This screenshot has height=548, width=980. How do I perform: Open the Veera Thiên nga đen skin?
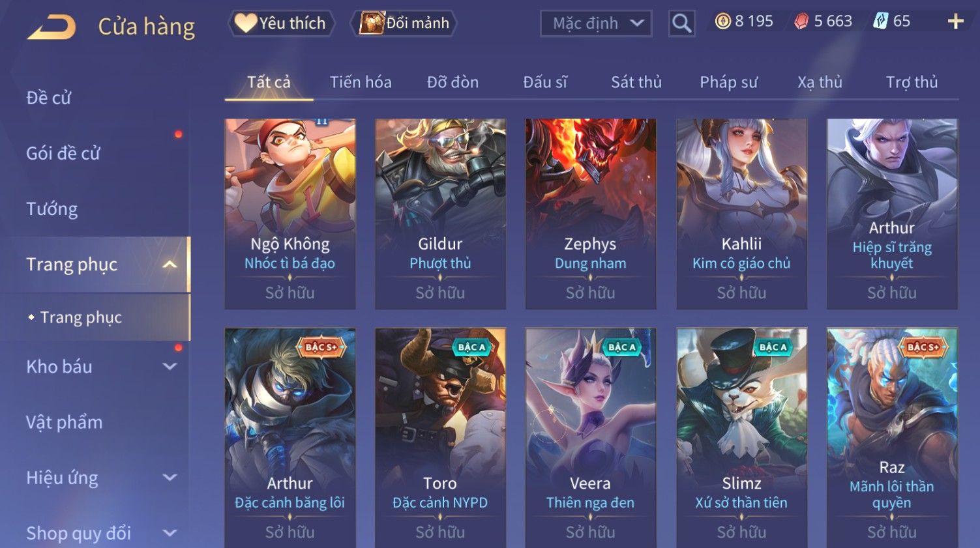point(591,438)
